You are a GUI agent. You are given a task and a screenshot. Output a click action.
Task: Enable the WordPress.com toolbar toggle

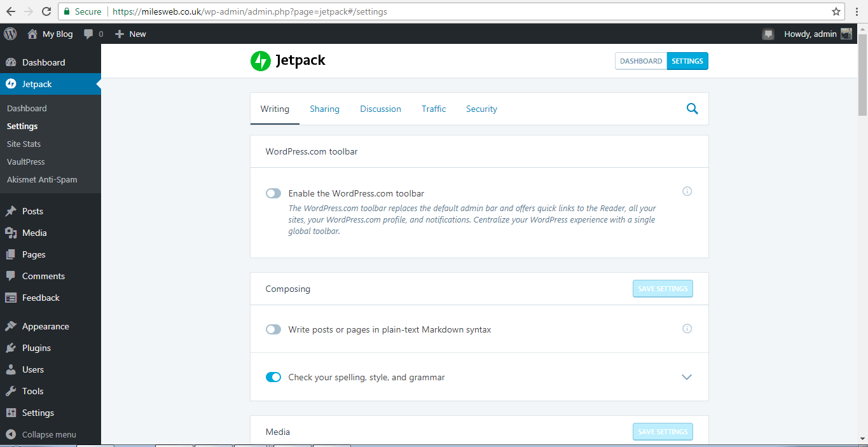tap(273, 193)
